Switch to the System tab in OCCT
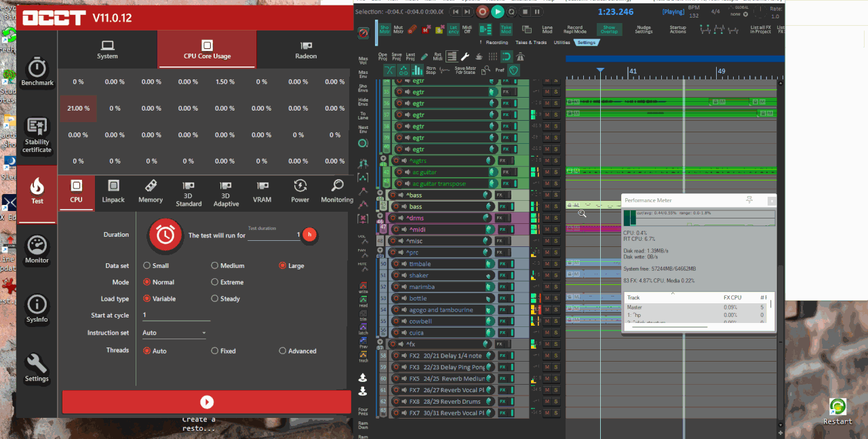Viewport: 868px width, 439px height. tap(107, 50)
